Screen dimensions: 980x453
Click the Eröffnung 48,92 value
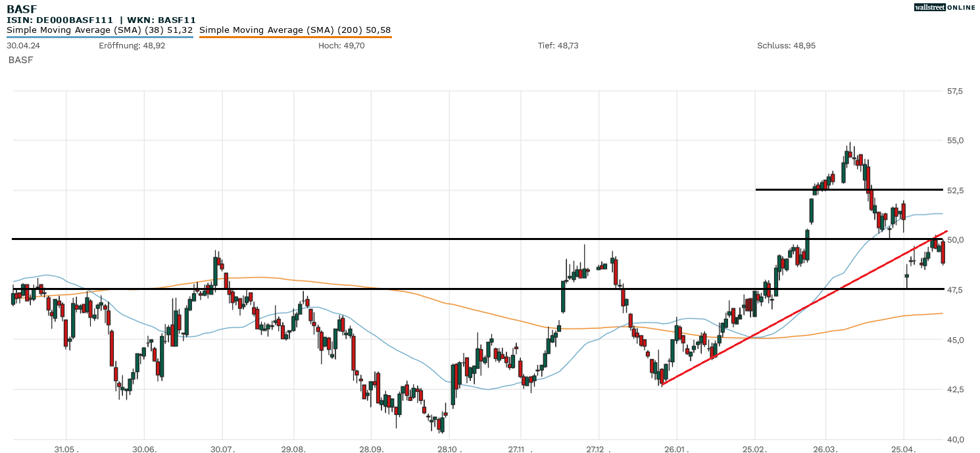132,45
